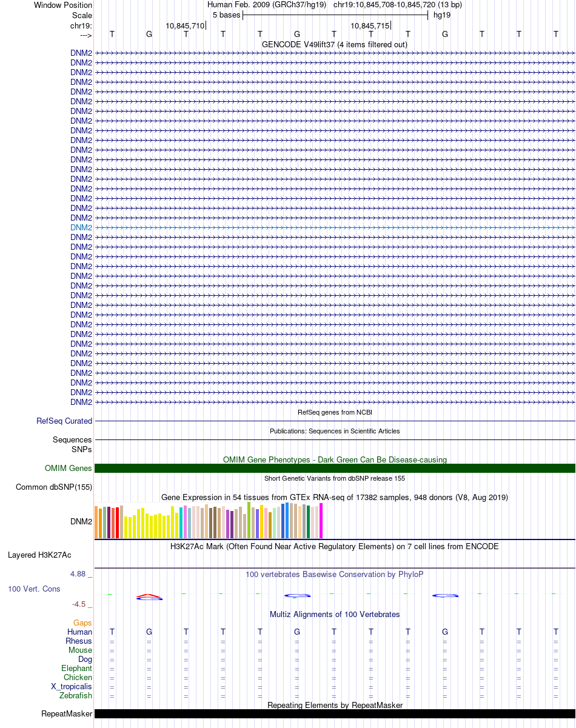Image resolution: width=576 pixels, height=728 pixels.
Task: Click the red PhyloP conservation peak
Action: pos(149,595)
